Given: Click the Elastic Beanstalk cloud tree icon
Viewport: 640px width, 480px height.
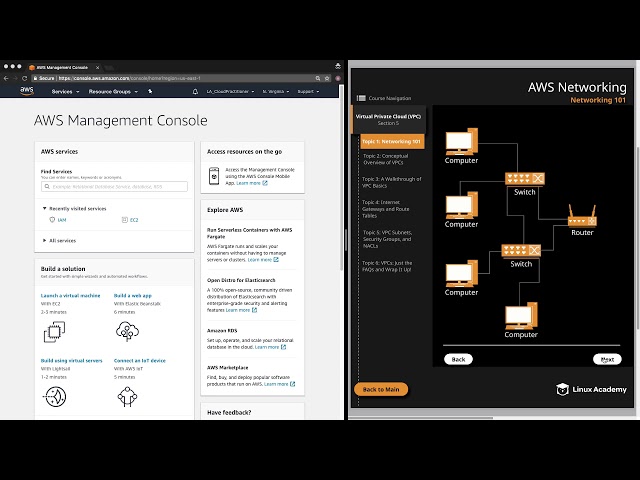Looking at the screenshot, I should pyautogui.click(x=127, y=331).
